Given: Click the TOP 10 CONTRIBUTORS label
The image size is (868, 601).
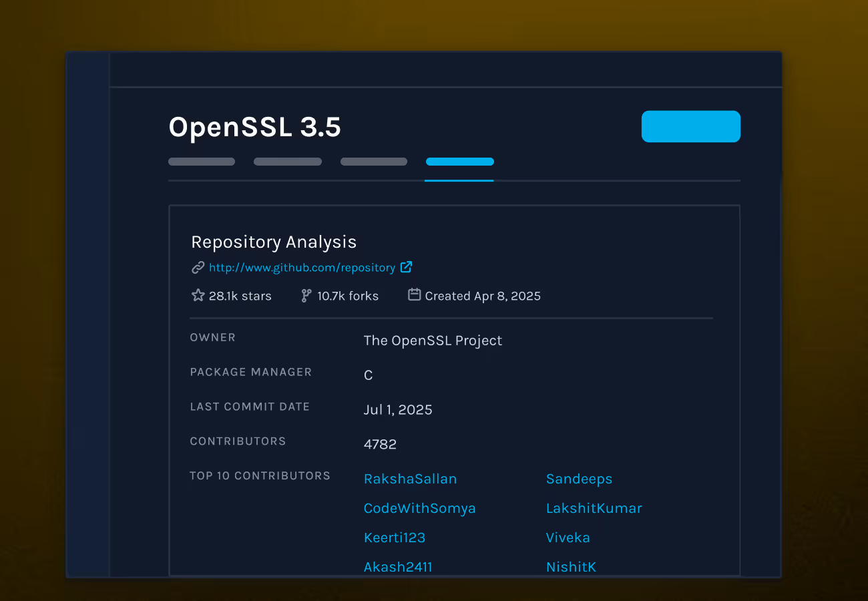Looking at the screenshot, I should coord(260,476).
